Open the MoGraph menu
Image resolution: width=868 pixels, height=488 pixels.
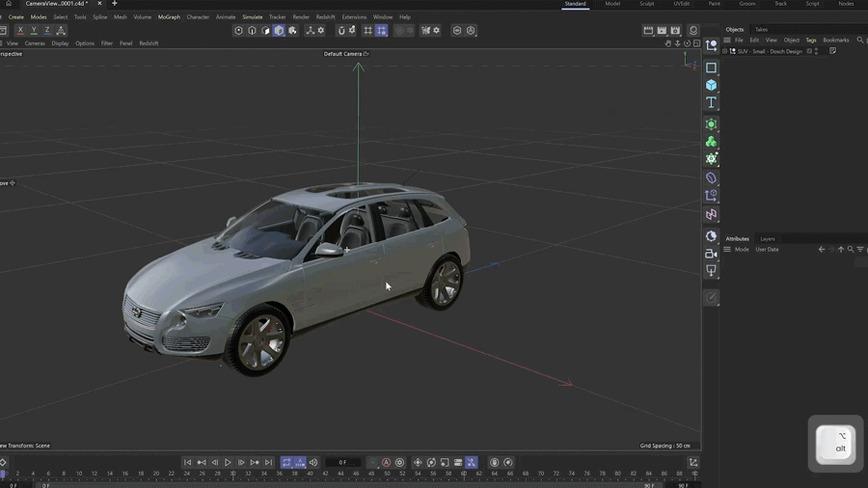point(169,17)
